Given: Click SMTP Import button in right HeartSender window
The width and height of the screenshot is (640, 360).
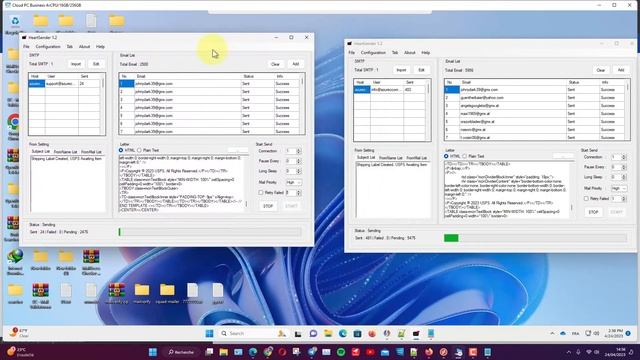Looking at the screenshot, I should [401, 70].
